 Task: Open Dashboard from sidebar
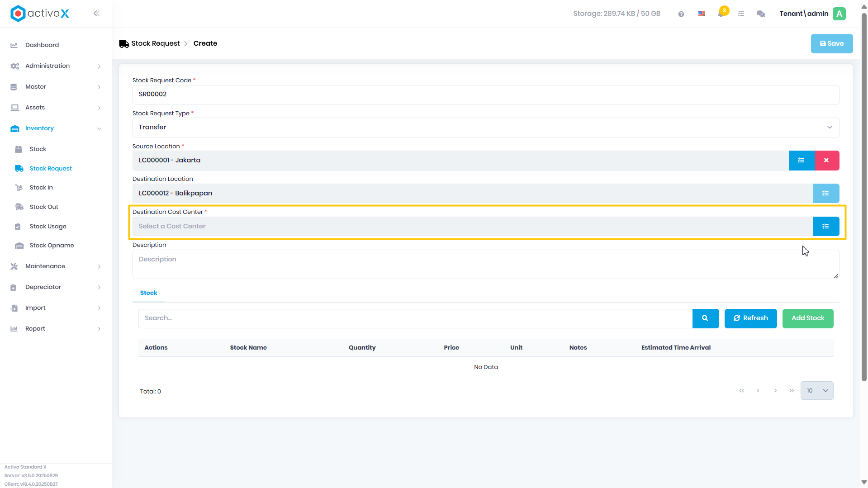point(42,45)
